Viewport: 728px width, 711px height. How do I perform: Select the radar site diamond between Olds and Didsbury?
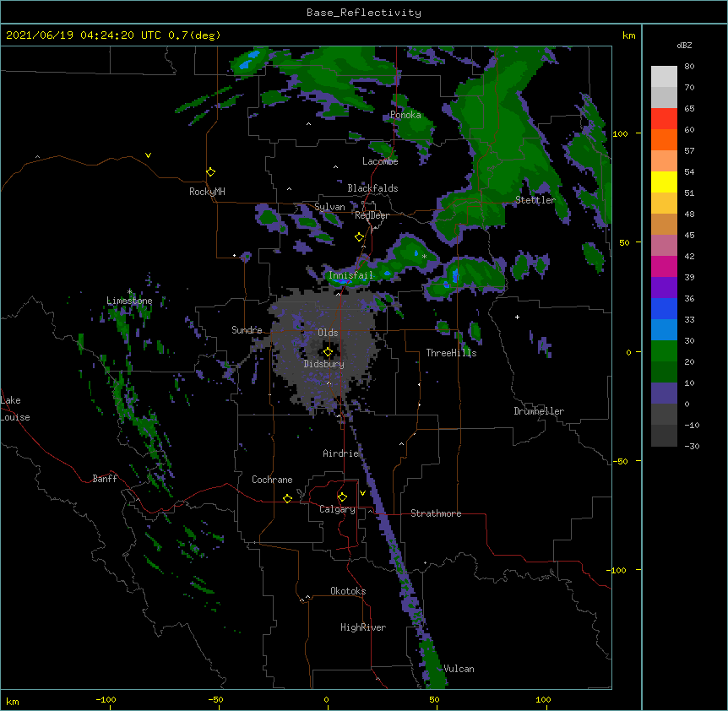[x=328, y=352]
